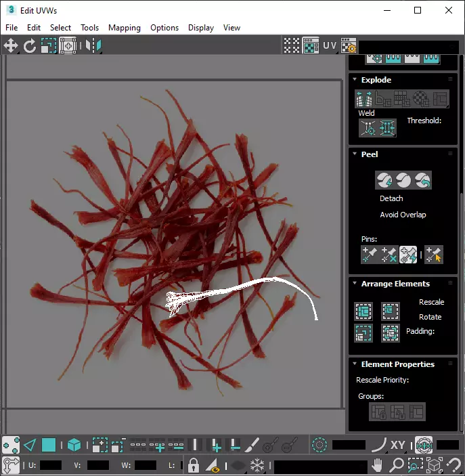465x476 pixels.
Task: Click the Grow selection icon
Action: (x=100, y=446)
